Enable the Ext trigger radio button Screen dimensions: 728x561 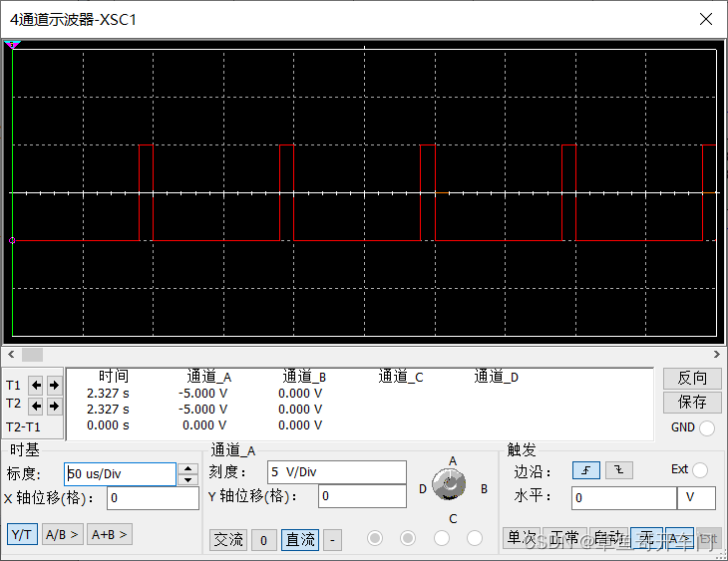coord(700,470)
